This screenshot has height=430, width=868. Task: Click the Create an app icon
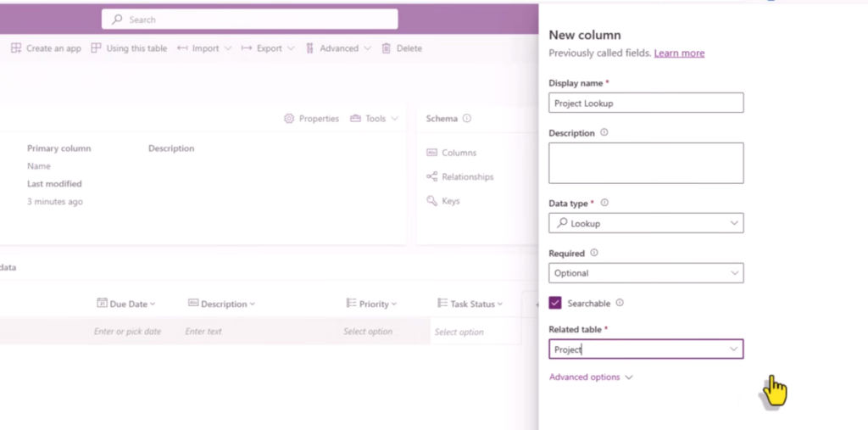16,48
